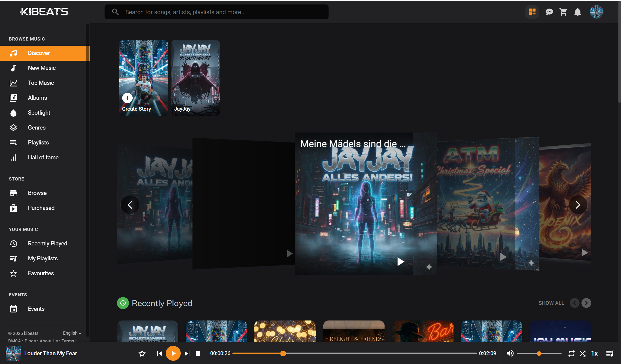Open the 1x playback speed selector
This screenshot has height=364, width=621.
pyautogui.click(x=594, y=353)
